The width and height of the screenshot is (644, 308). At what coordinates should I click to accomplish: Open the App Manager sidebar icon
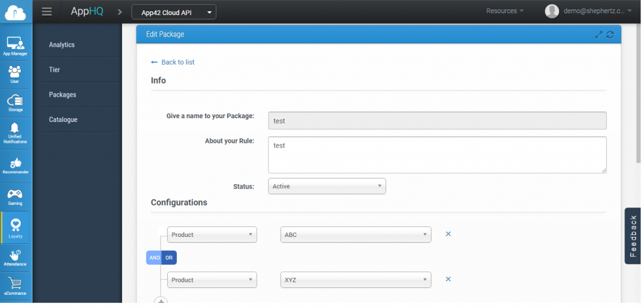click(15, 45)
